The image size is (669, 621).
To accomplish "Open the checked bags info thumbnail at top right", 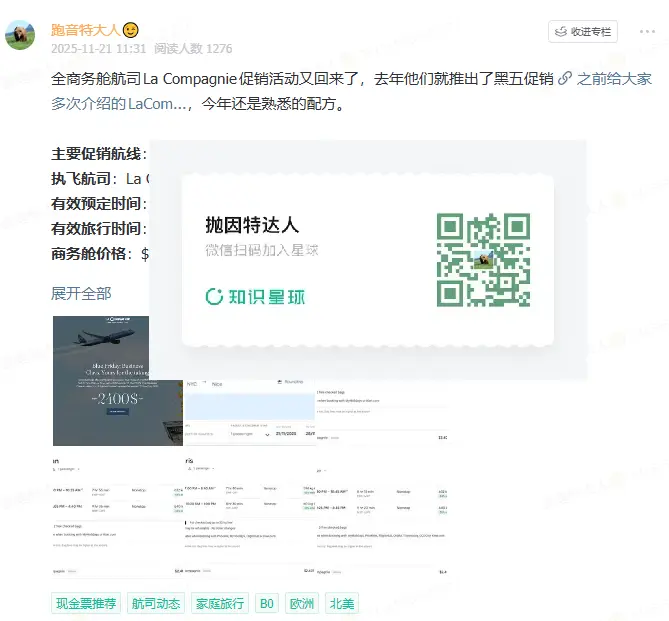I will (382, 414).
